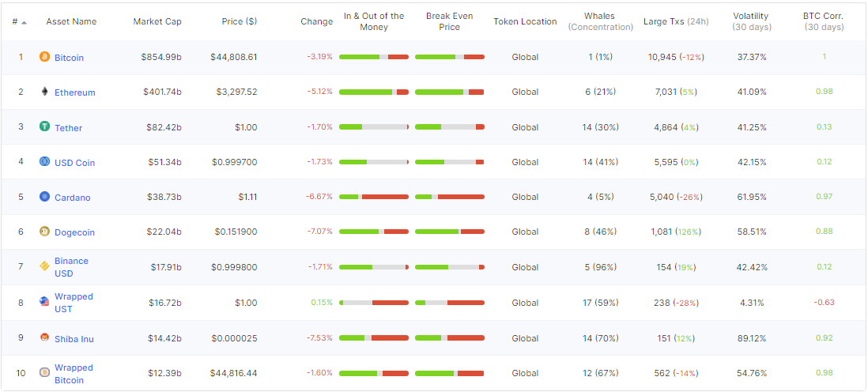Click Cardano's Break Even Price bar
The height and width of the screenshot is (392, 868).
pos(450,197)
